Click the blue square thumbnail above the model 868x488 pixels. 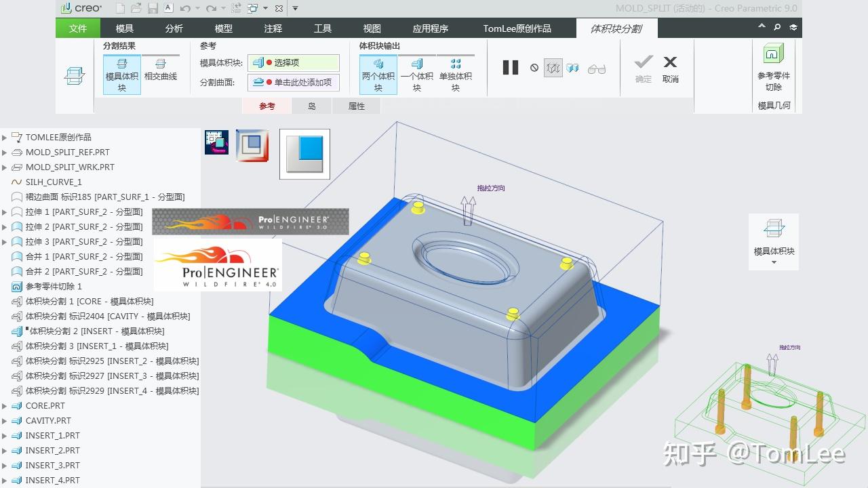coord(304,153)
